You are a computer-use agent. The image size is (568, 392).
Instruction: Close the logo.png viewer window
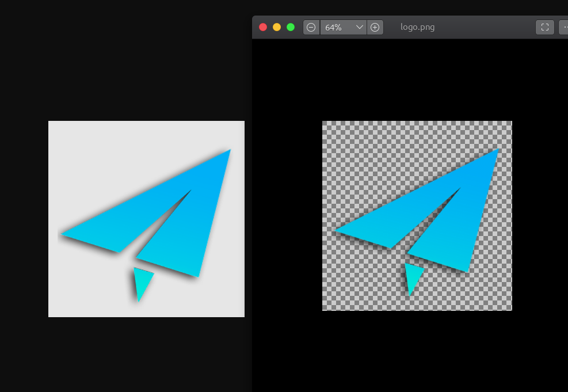(263, 27)
